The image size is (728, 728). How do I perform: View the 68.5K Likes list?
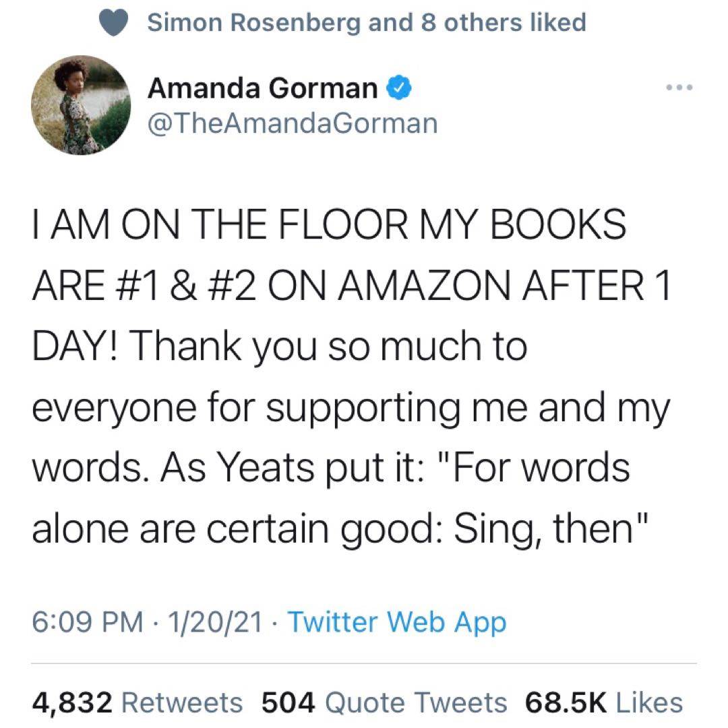(x=603, y=702)
